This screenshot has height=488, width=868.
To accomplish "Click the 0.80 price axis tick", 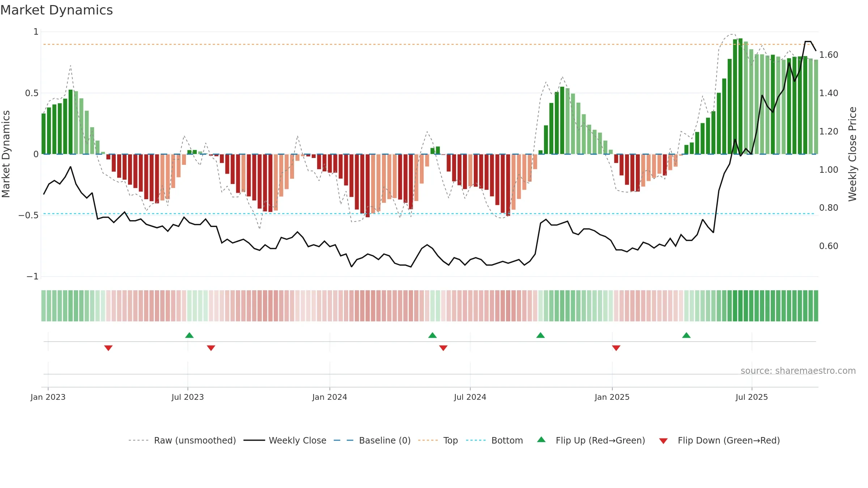I will [x=829, y=208].
